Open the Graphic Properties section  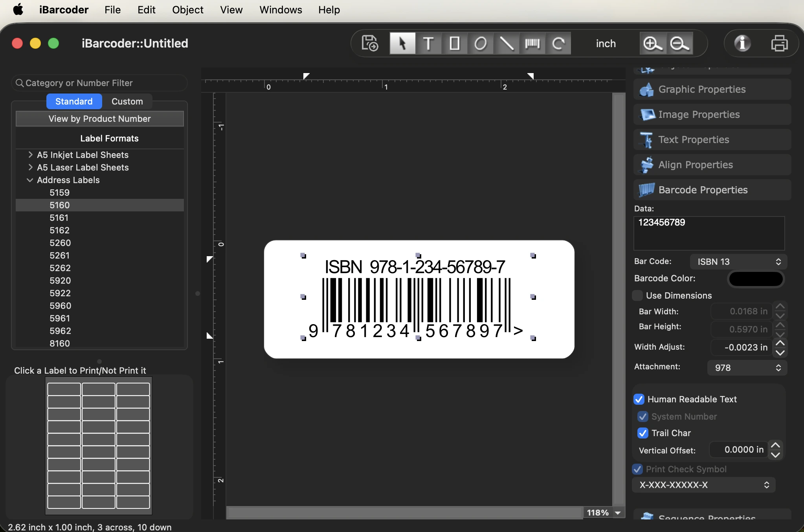click(712, 89)
